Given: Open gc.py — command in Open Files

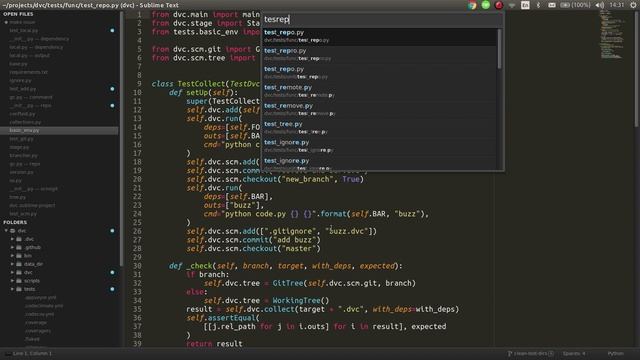Looking at the screenshot, I should pos(31,97).
